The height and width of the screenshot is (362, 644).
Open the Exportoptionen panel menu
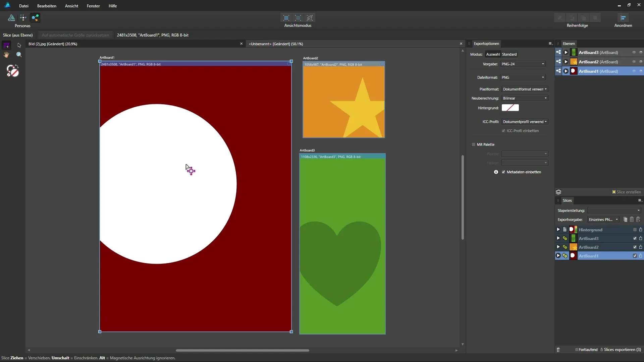[550, 44]
